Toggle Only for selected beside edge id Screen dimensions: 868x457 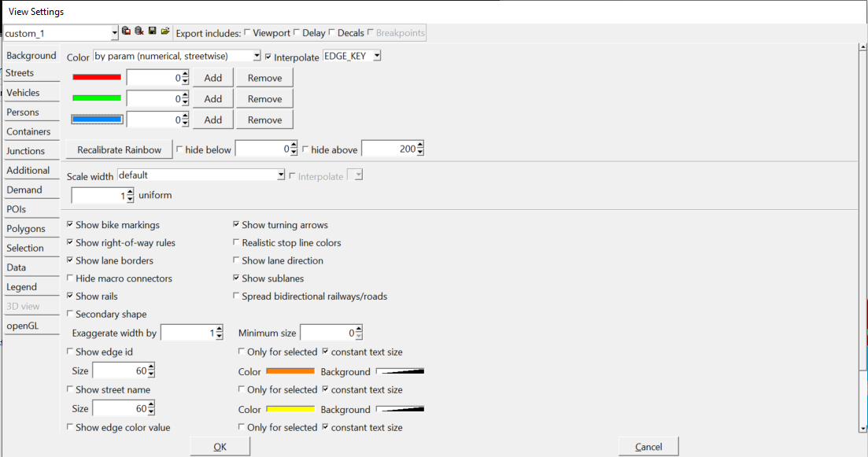coord(242,351)
